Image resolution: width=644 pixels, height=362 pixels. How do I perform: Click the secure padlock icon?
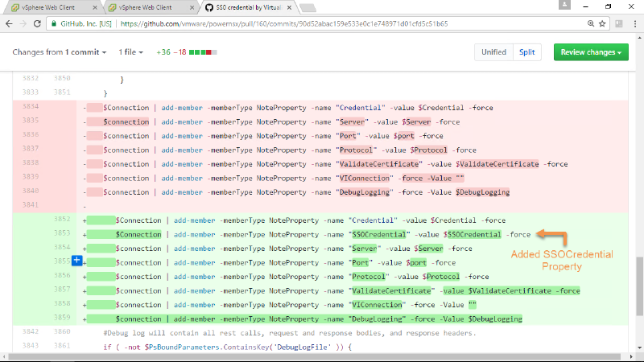(x=54, y=24)
